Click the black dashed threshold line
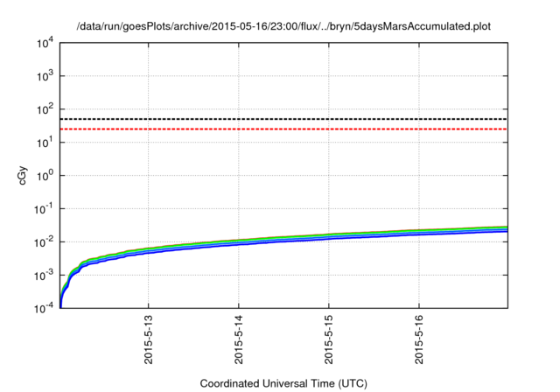560x392 pixels. click(x=283, y=119)
